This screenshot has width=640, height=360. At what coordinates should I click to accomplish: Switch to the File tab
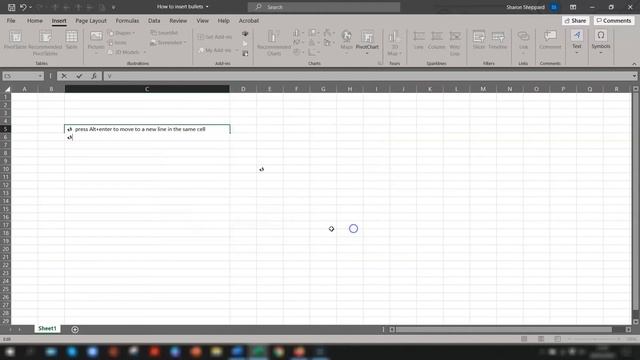point(11,20)
